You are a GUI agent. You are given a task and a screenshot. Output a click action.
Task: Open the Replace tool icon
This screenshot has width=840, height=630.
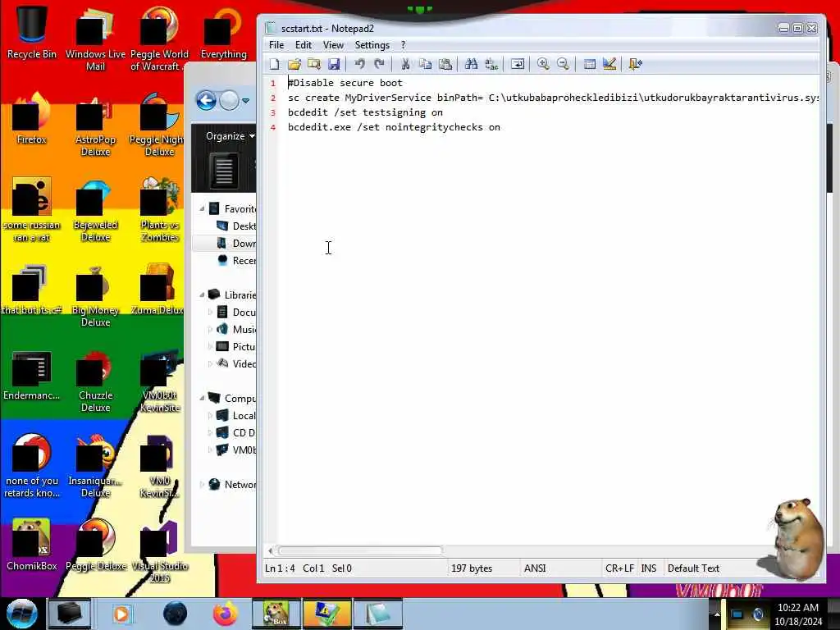click(491, 64)
